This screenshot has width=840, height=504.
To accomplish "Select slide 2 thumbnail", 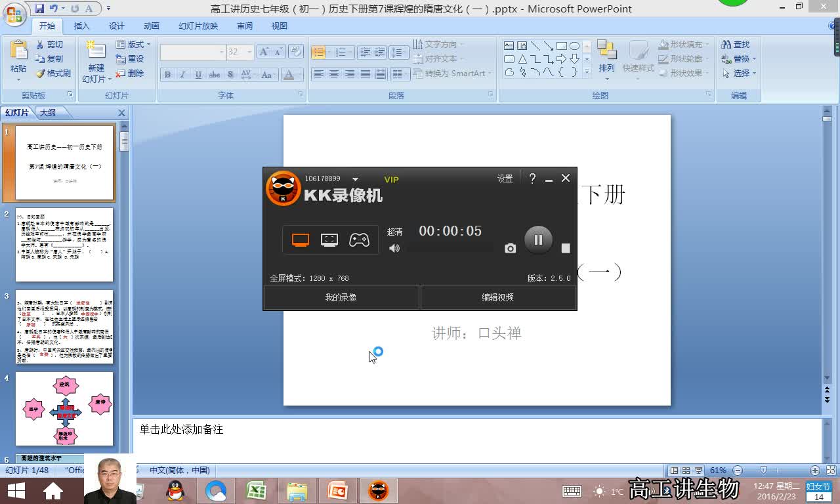I will 64,245.
